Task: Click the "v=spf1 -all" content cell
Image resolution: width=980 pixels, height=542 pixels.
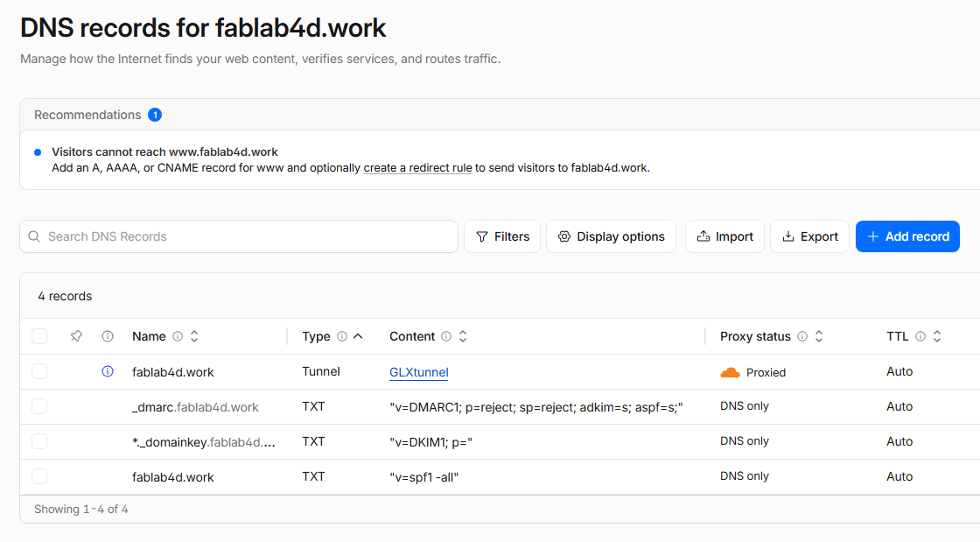Action: pyautogui.click(x=423, y=477)
